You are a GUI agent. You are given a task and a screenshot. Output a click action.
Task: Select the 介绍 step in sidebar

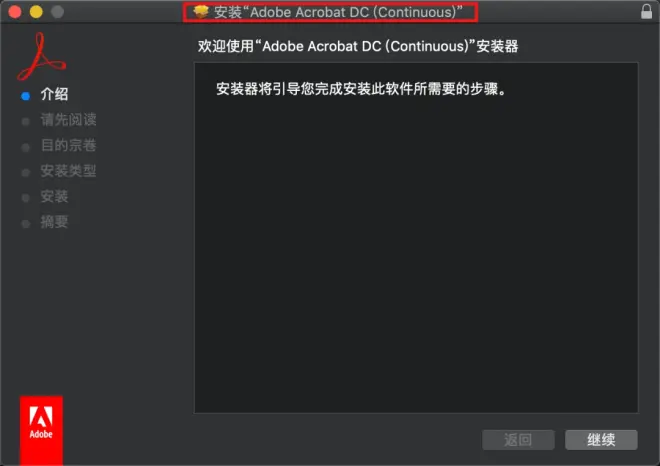[x=54, y=94]
